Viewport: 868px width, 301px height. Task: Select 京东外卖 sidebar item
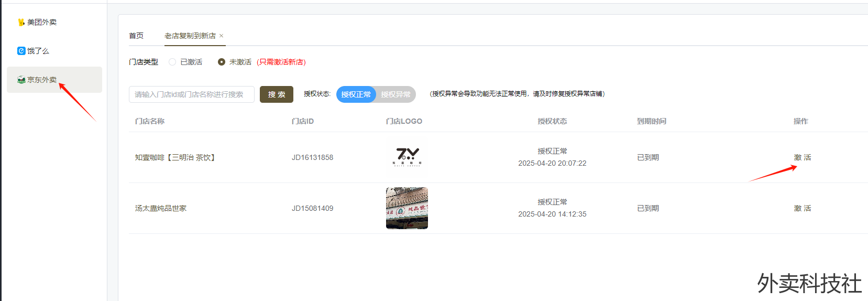pyautogui.click(x=54, y=80)
